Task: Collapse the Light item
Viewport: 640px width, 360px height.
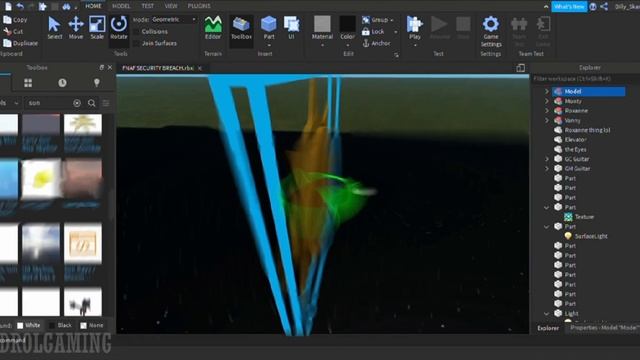Action: coord(547,313)
